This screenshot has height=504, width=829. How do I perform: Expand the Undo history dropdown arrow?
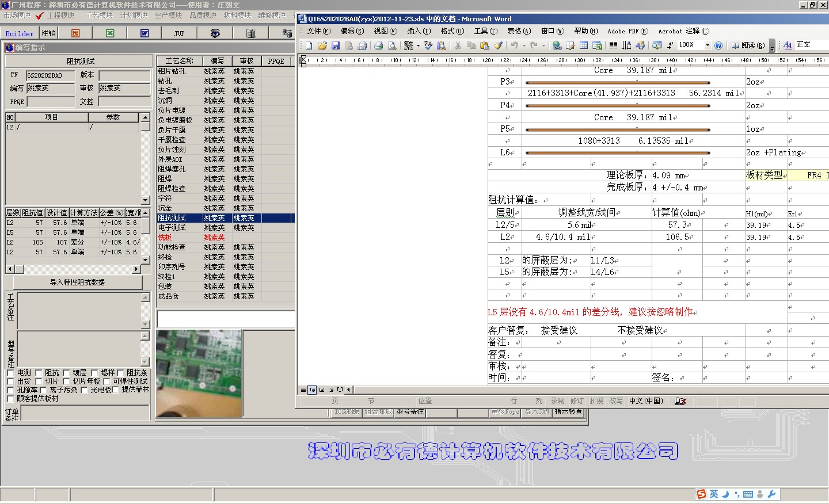[523, 45]
